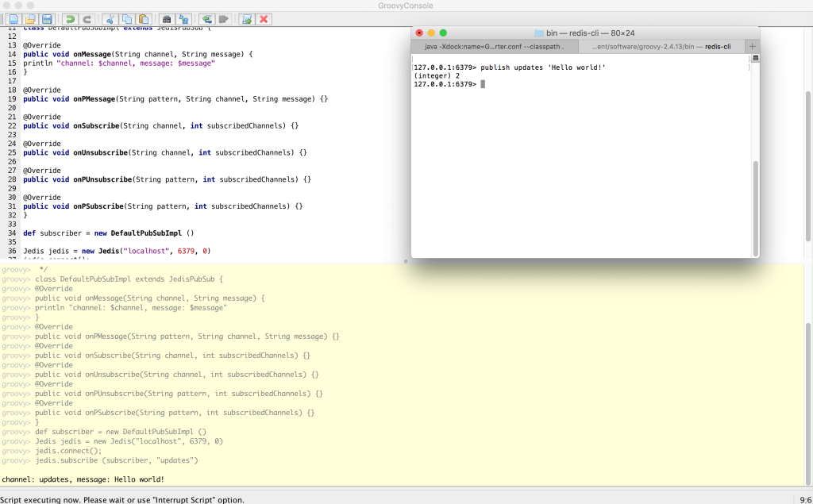813x504 pixels.
Task: Switch to the java -Xdock terminal tab
Action: (495, 46)
